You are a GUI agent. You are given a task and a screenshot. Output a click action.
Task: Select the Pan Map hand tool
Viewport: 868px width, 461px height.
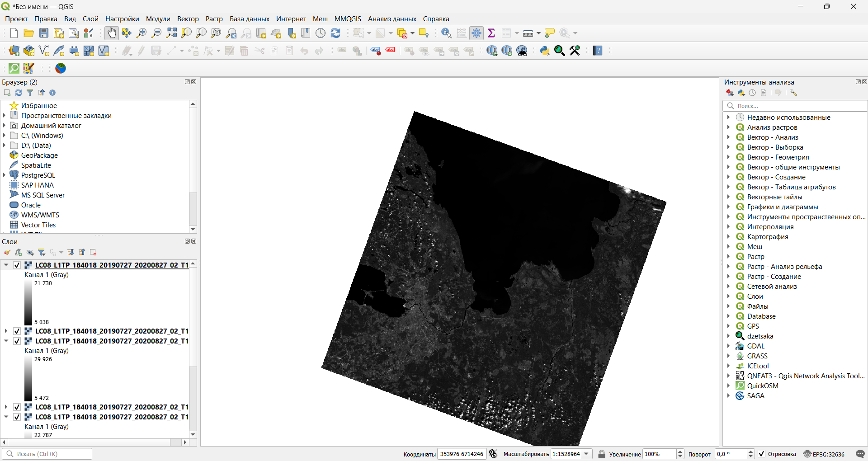pos(111,33)
